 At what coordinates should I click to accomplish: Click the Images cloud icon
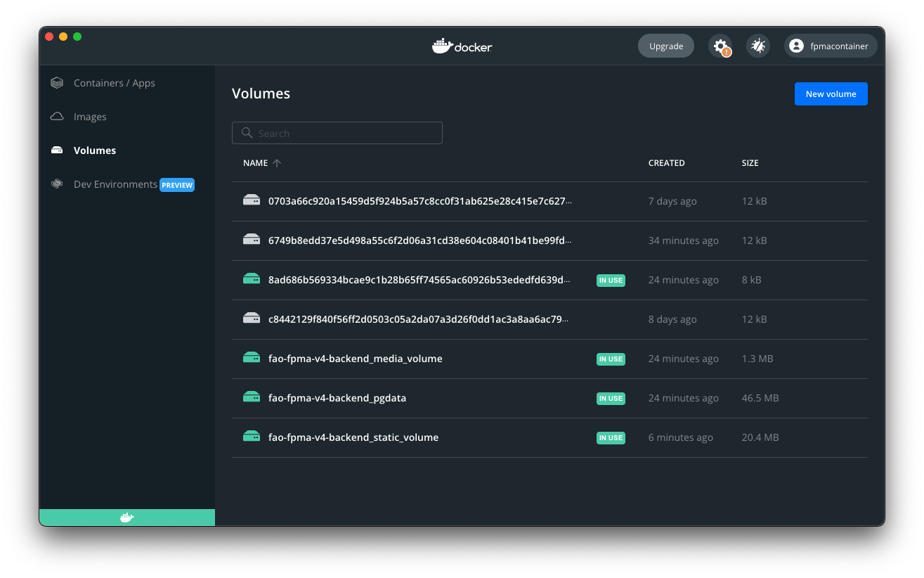coord(57,117)
